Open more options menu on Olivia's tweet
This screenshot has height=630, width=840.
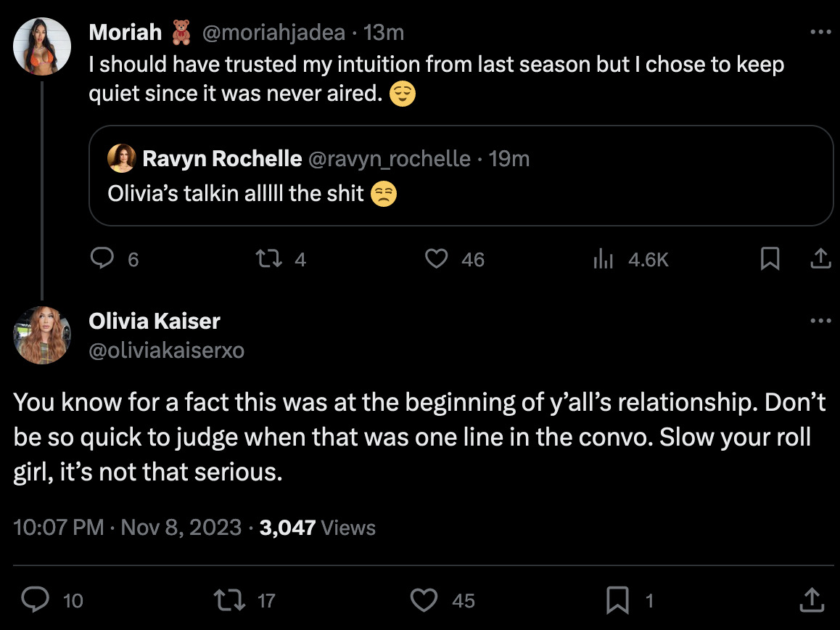pos(820,321)
